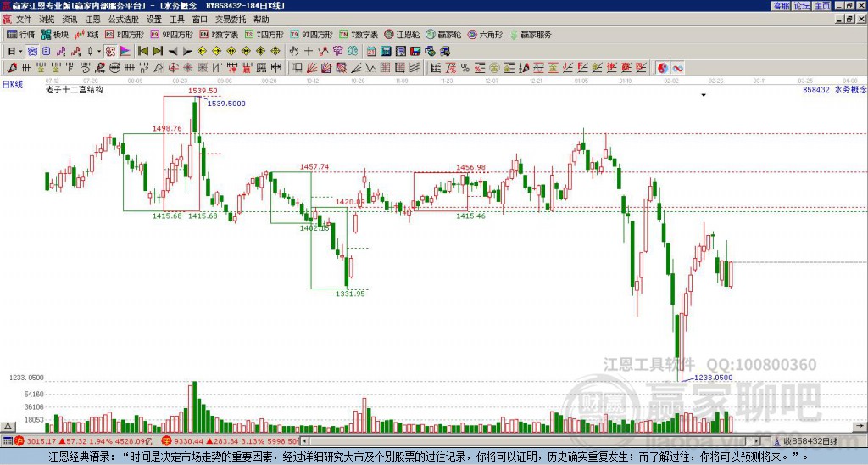Click the 1233.0500 low price label
This screenshot has height=465, width=868.
click(714, 378)
